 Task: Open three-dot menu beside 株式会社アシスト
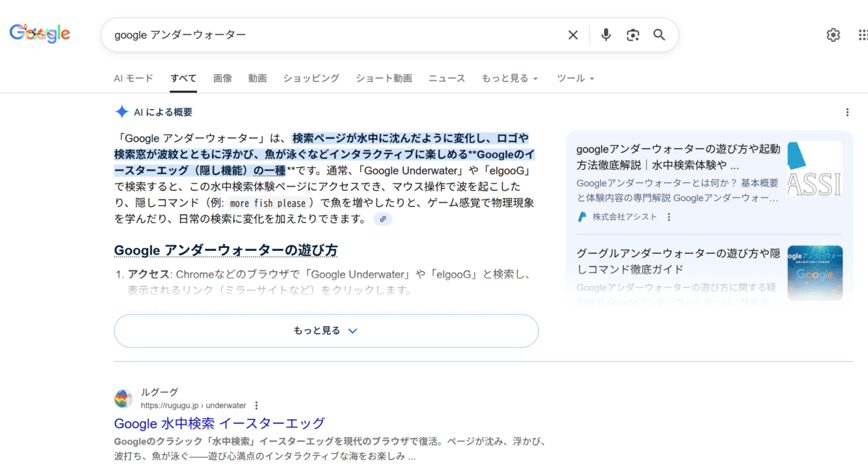[x=669, y=217]
